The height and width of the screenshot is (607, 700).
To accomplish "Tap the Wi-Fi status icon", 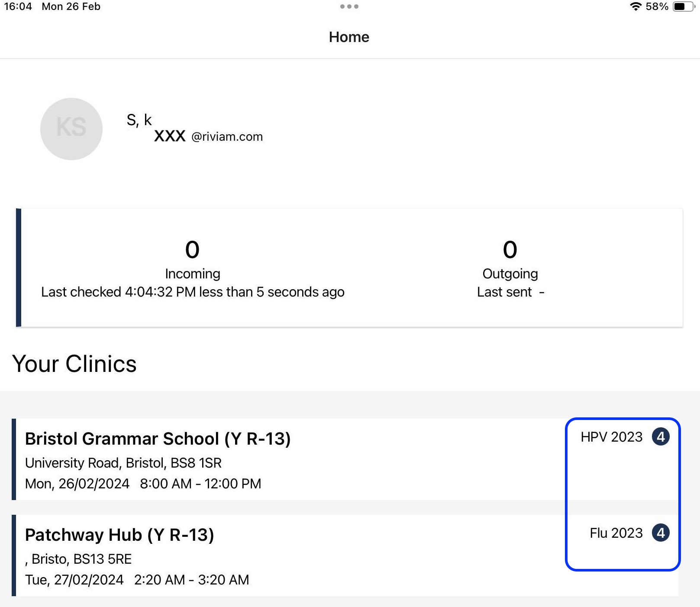I will (635, 6).
